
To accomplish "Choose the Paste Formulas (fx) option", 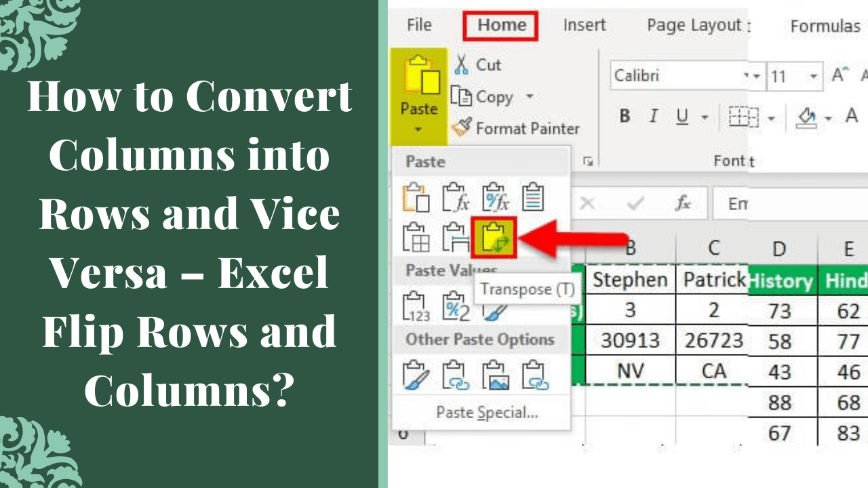I will [x=455, y=197].
